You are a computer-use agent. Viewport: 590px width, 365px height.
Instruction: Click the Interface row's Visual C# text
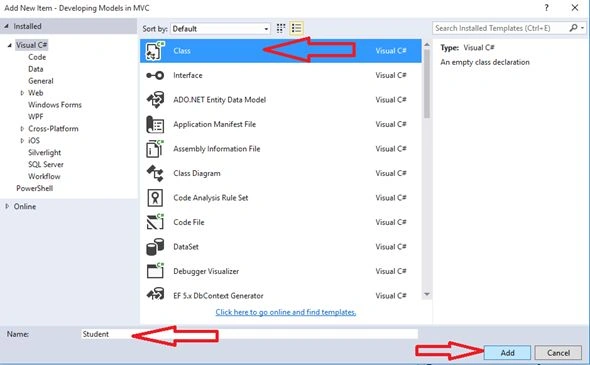click(391, 75)
